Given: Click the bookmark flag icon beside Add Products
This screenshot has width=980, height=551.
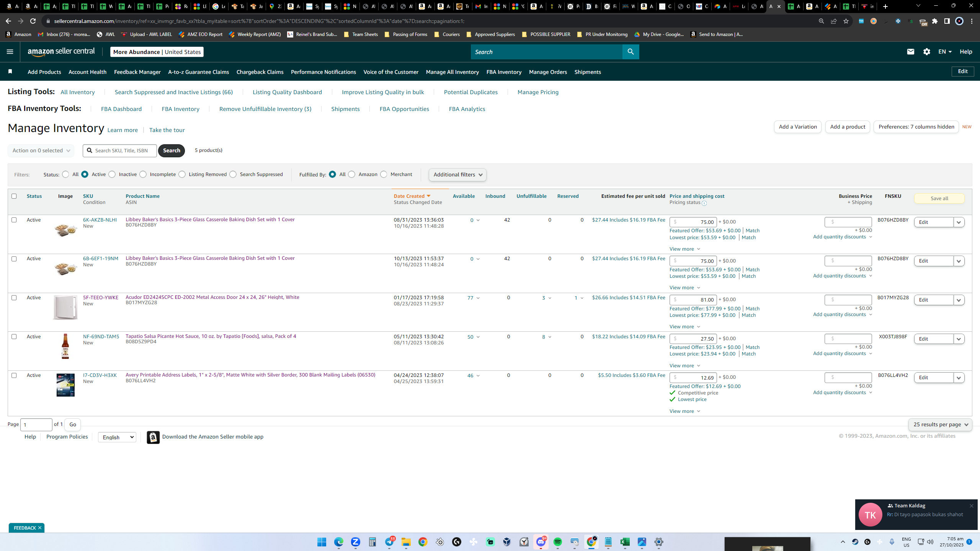Looking at the screenshot, I should [10, 72].
